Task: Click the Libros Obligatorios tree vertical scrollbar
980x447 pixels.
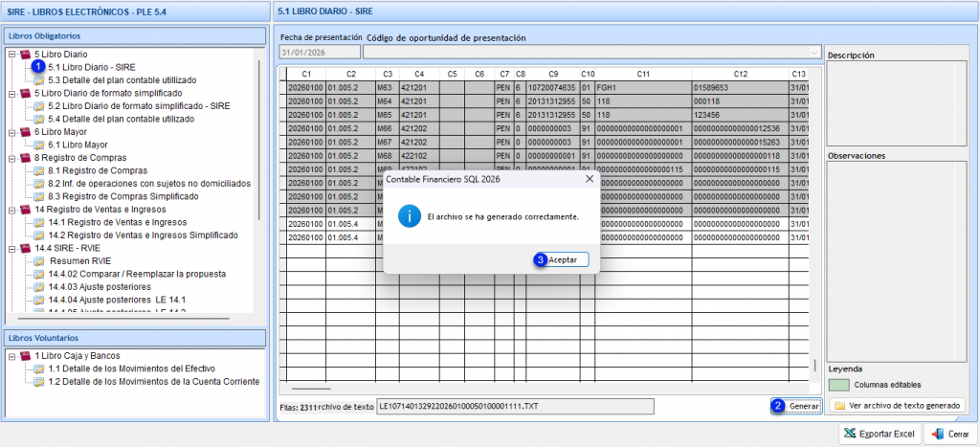Action: point(258,140)
